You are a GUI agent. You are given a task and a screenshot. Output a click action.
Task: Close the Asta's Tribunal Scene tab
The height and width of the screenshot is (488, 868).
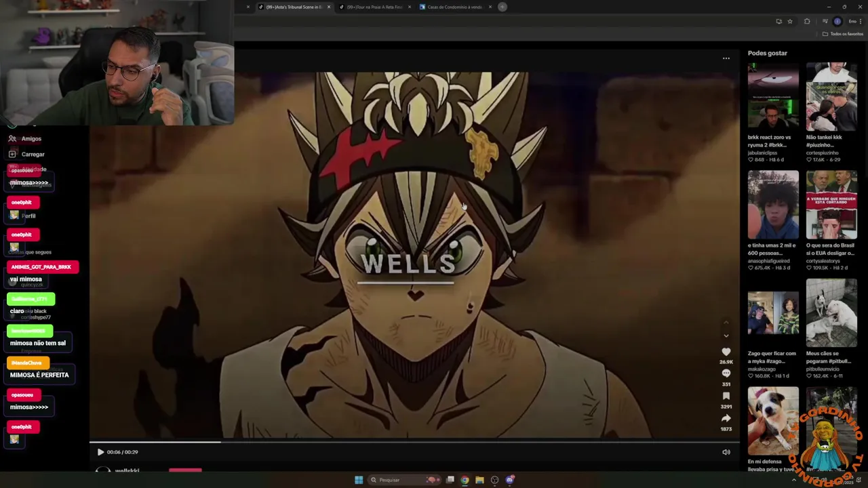pyautogui.click(x=329, y=7)
